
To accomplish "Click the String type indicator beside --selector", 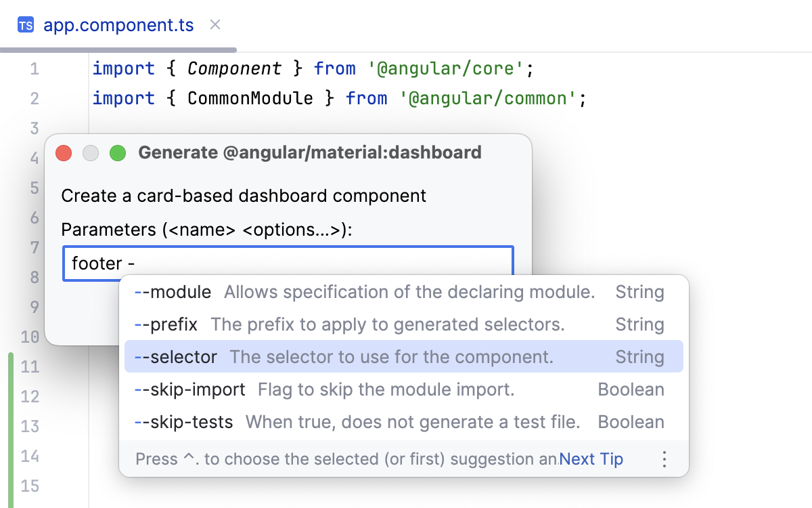I will (639, 357).
